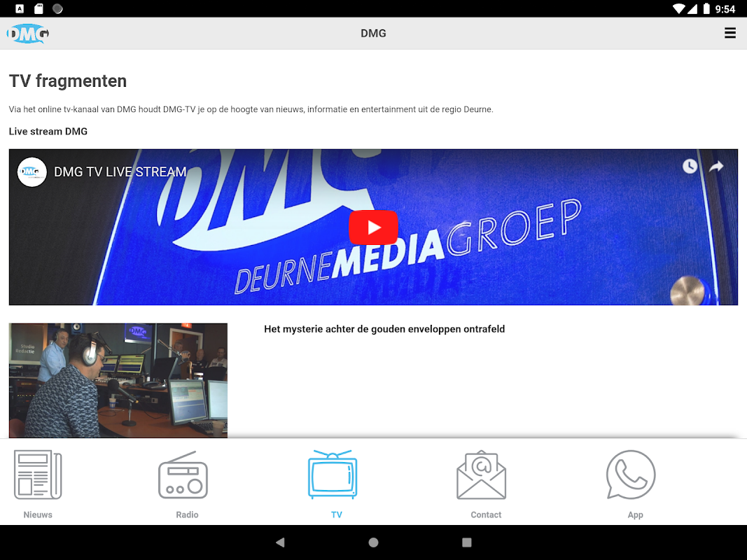This screenshot has height=560, width=747.
Task: Click Watch Later clock icon on video
Action: [x=690, y=166]
